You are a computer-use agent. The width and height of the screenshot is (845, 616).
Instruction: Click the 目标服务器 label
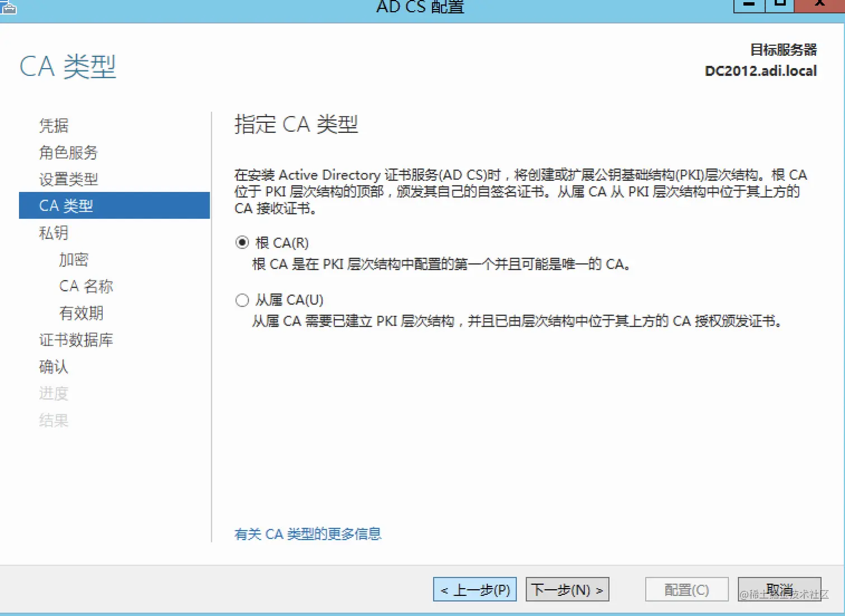(784, 50)
